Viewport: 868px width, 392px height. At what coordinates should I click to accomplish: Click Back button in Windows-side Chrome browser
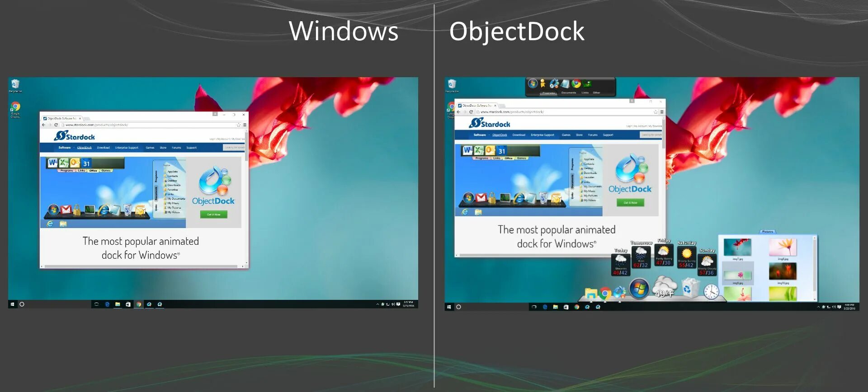(43, 125)
